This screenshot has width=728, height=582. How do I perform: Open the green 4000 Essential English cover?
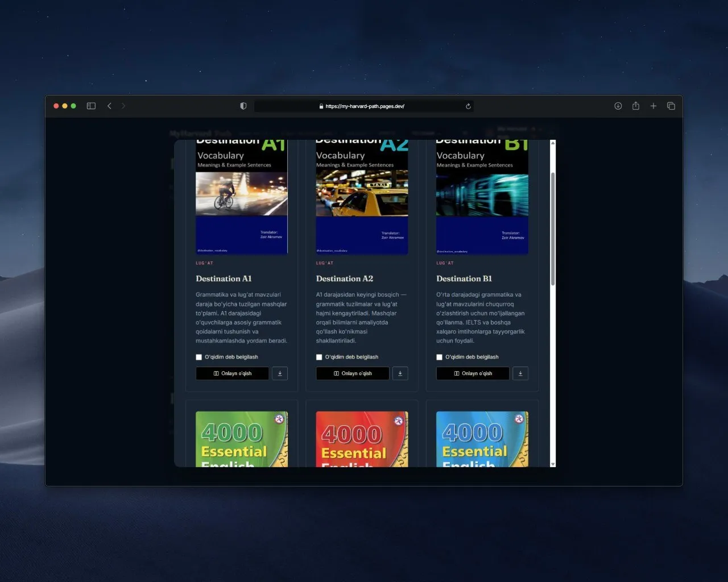pyautogui.click(x=242, y=439)
